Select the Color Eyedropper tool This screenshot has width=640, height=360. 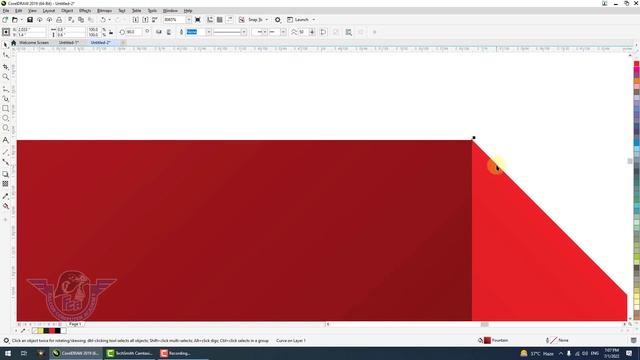coord(6,196)
